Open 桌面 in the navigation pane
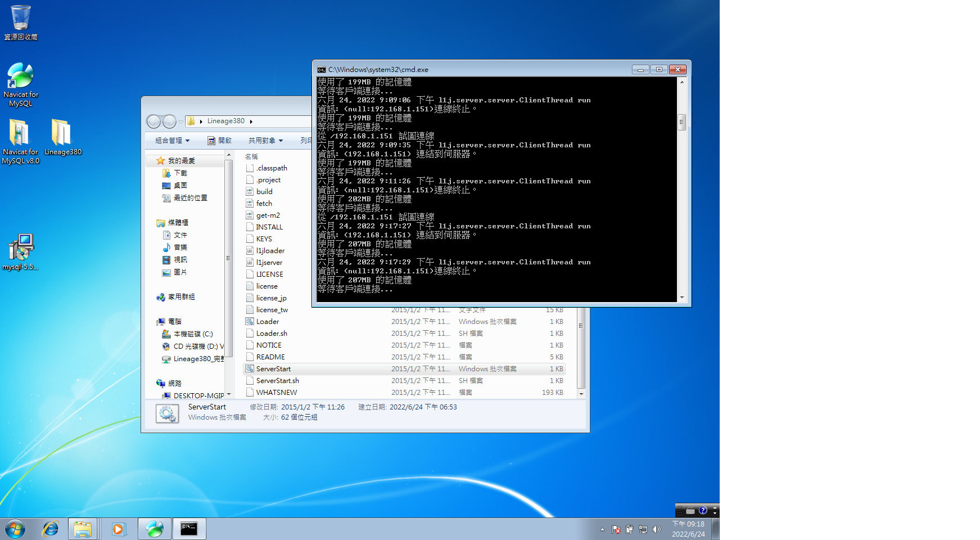980x540 pixels. [x=174, y=186]
